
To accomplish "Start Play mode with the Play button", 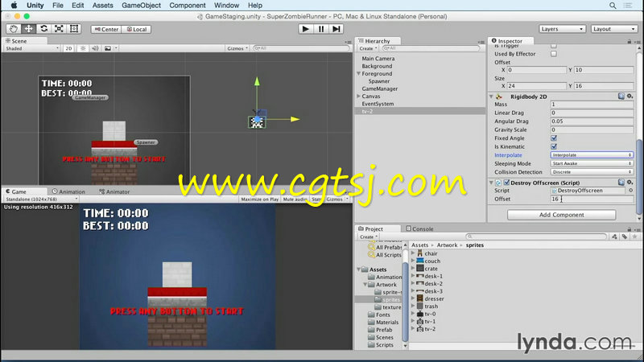I will [x=306, y=29].
